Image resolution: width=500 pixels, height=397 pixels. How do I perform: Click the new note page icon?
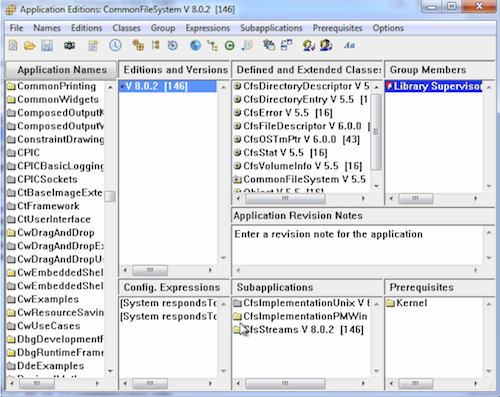click(x=93, y=45)
